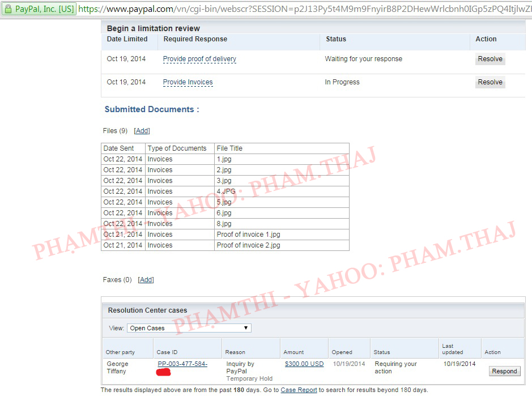Click the Last updated column header
Image resolution: width=532 pixels, height=396 pixels.
(453, 349)
